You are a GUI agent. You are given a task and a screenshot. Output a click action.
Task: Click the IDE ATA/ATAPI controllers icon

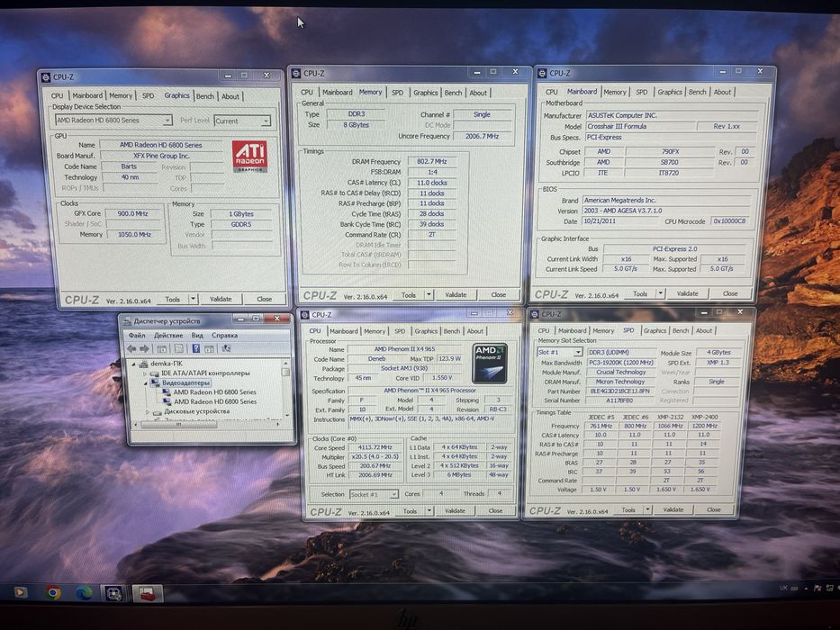coord(155,373)
